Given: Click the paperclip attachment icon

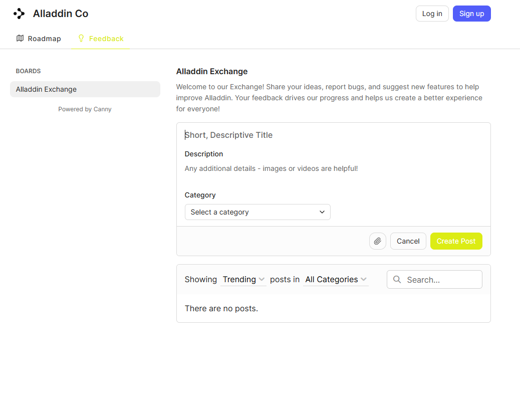Looking at the screenshot, I should coord(377,241).
